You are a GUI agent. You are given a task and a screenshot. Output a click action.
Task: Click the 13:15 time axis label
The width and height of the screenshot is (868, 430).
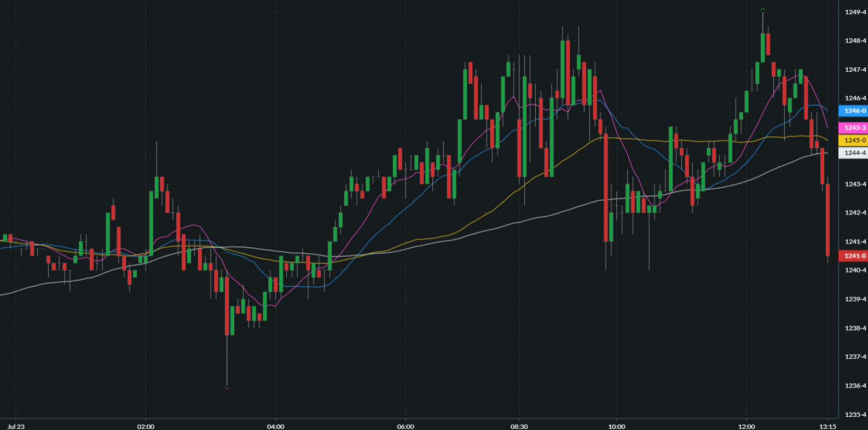(828, 426)
